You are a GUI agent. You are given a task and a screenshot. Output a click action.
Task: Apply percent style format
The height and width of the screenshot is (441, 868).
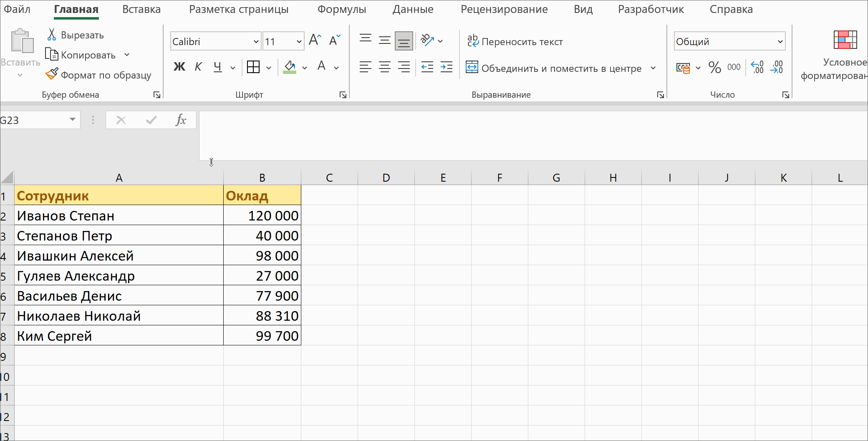click(x=715, y=67)
